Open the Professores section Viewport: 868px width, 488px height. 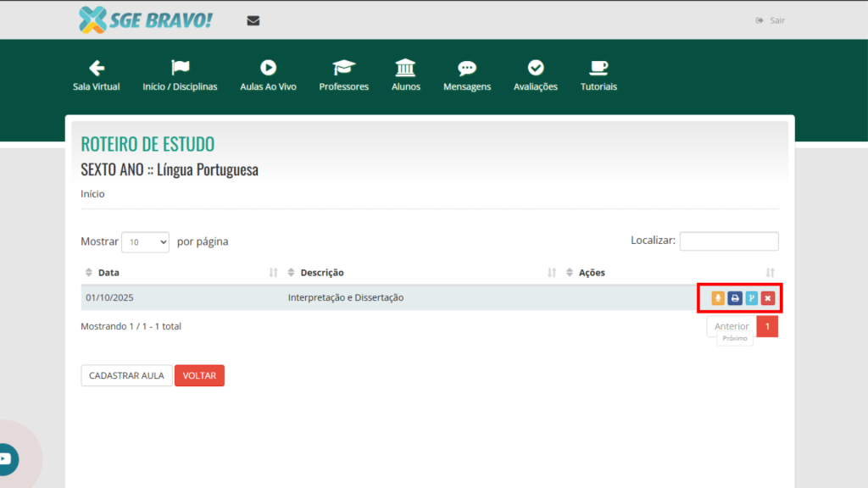click(343, 75)
